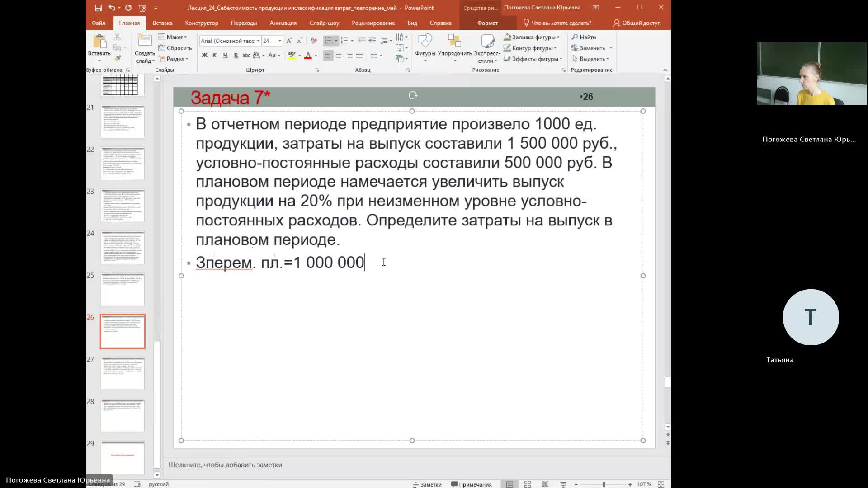Switch to the Animation (Анимация) tab
The width and height of the screenshot is (868, 488).
[x=283, y=23]
